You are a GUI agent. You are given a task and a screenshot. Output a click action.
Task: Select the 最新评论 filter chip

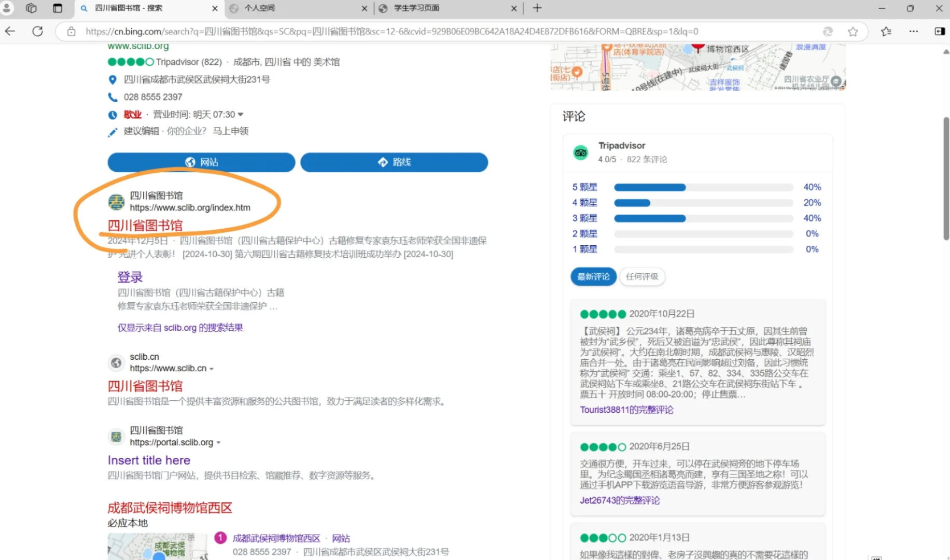(x=593, y=276)
